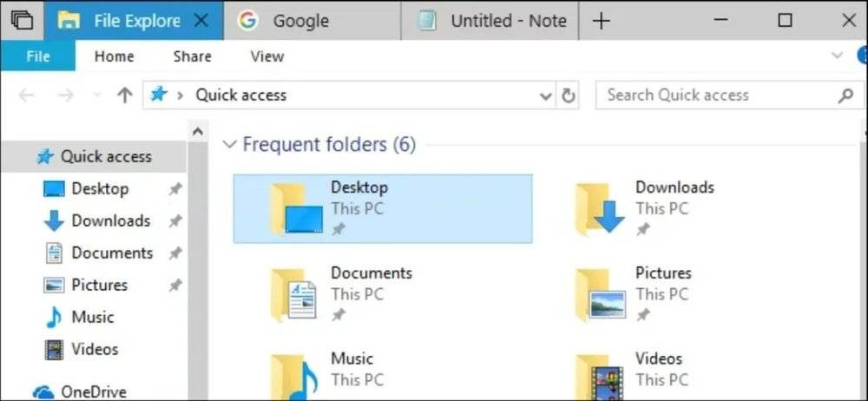Open Documents in the navigation pane
868x401 pixels.
pos(112,253)
